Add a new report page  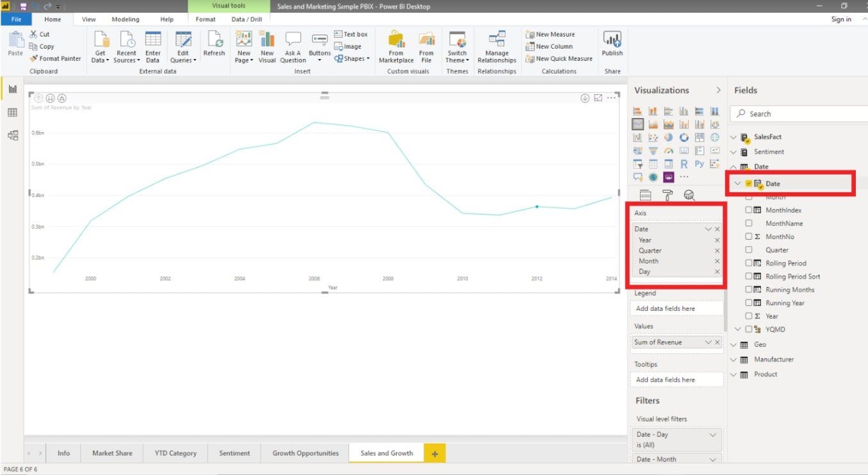434,454
